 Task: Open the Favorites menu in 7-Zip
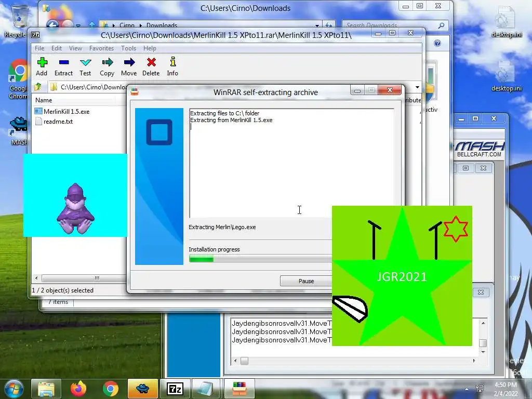point(101,48)
